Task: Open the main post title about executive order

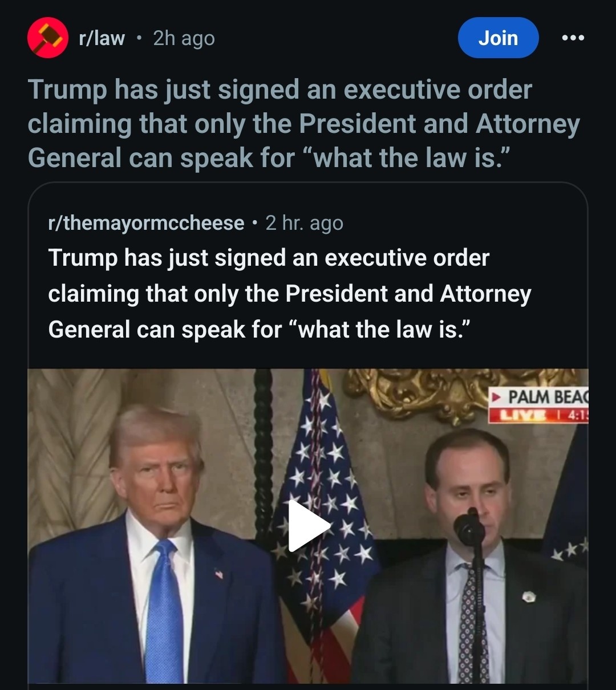Action: pos(304,124)
